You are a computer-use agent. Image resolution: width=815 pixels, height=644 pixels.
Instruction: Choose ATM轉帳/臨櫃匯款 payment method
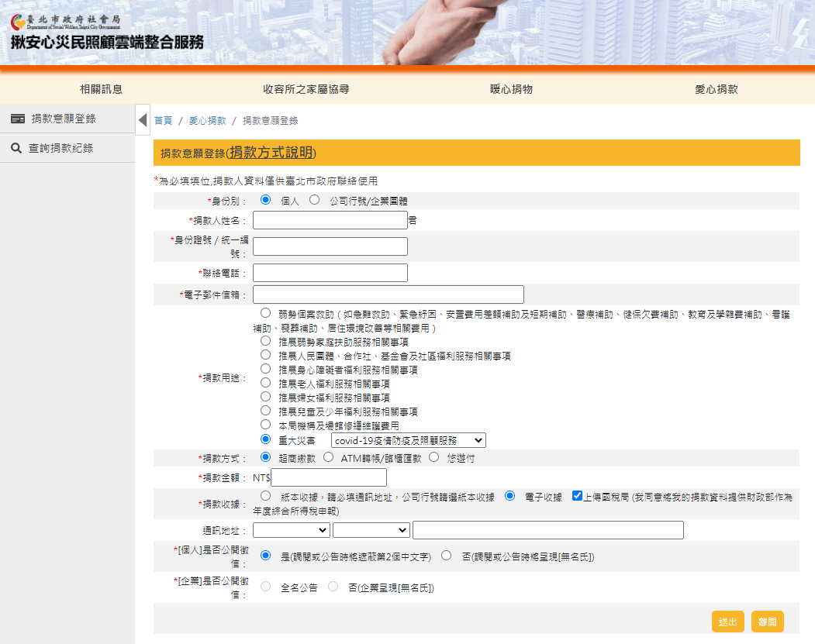(x=330, y=456)
